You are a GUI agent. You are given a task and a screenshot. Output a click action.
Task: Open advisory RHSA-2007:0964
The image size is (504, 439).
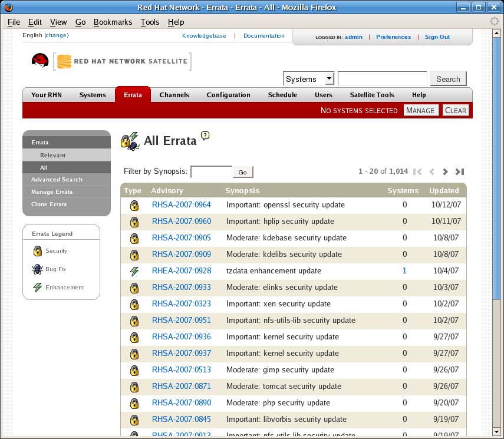pyautogui.click(x=182, y=204)
